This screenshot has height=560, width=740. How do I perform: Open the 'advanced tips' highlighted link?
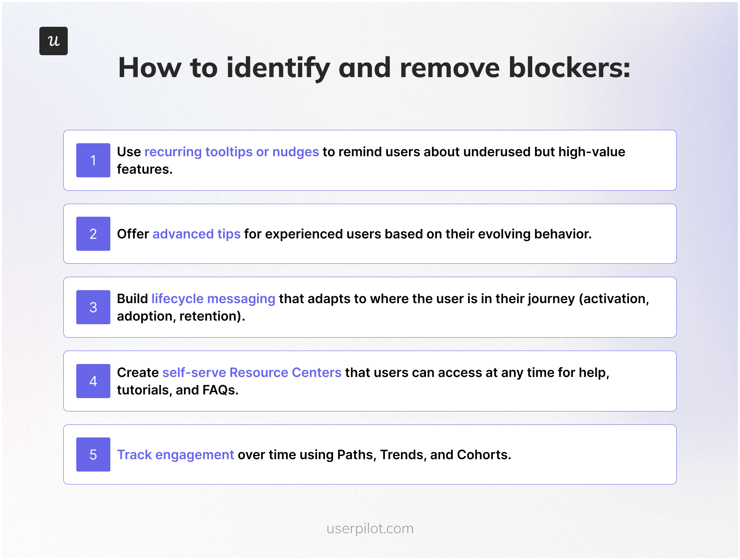(196, 234)
